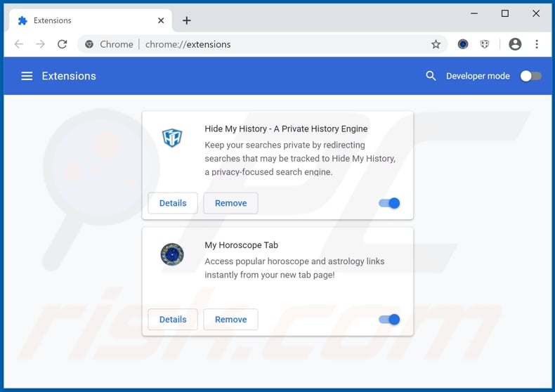Minimize the Chrome window

click(x=474, y=13)
